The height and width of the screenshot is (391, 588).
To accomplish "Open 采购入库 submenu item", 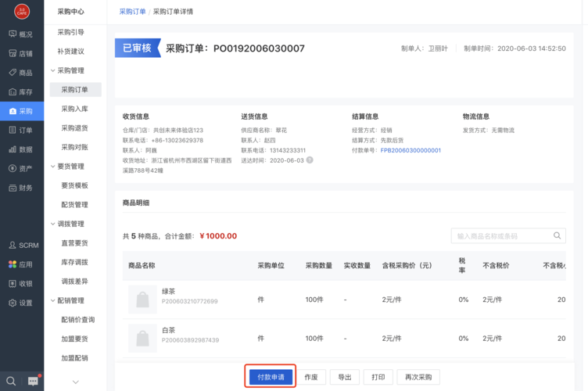I will pos(74,109).
